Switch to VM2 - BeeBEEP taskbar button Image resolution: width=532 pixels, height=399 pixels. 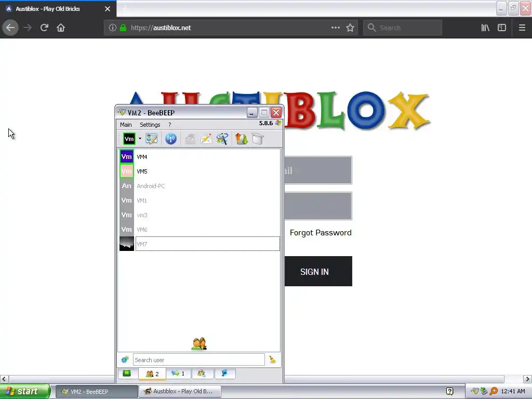click(x=97, y=392)
